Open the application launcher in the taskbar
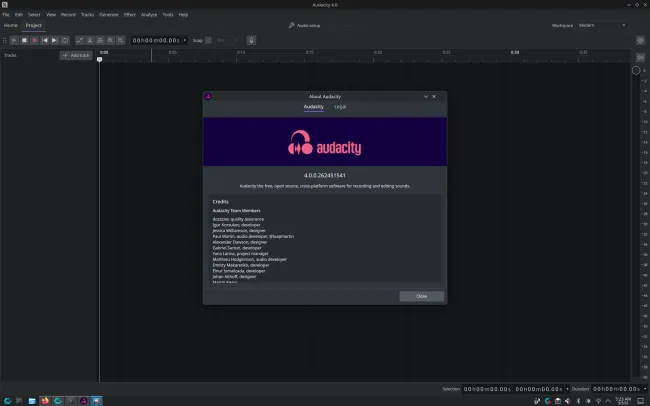The image size is (650, 406). click(x=7, y=401)
